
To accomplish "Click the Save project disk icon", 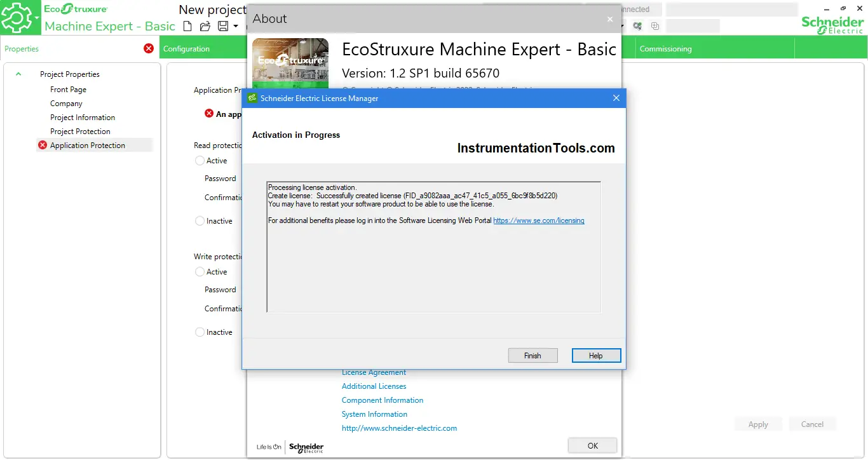I will (223, 26).
